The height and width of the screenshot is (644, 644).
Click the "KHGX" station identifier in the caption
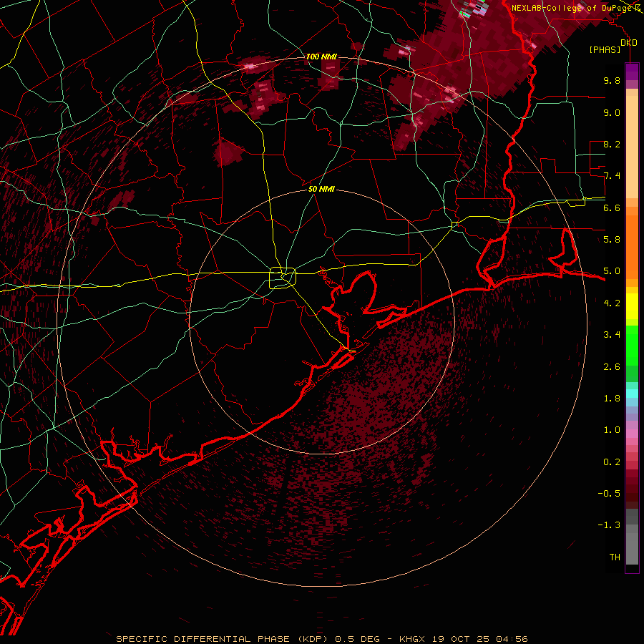click(413, 639)
